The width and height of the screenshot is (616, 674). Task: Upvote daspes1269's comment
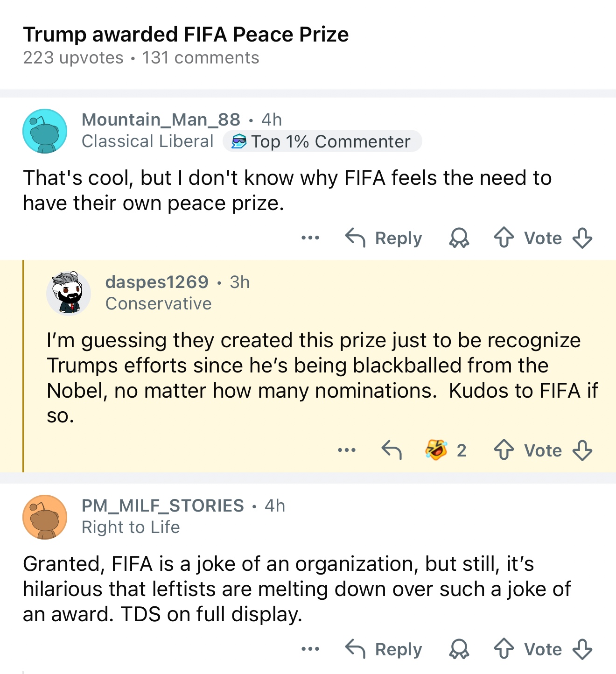coord(504,450)
